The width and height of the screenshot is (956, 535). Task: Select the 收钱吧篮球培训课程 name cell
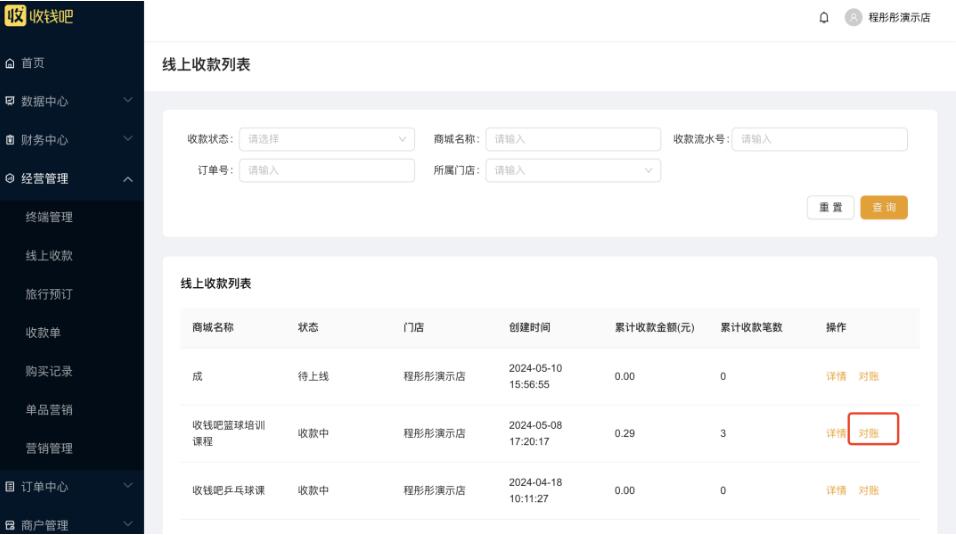(x=229, y=433)
